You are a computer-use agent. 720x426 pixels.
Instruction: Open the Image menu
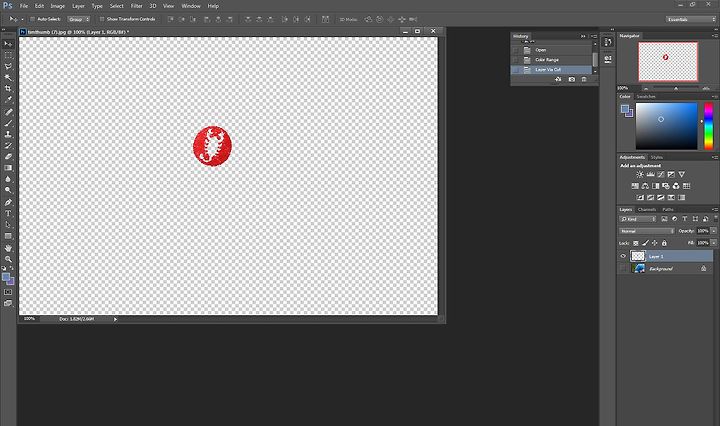tap(57, 6)
